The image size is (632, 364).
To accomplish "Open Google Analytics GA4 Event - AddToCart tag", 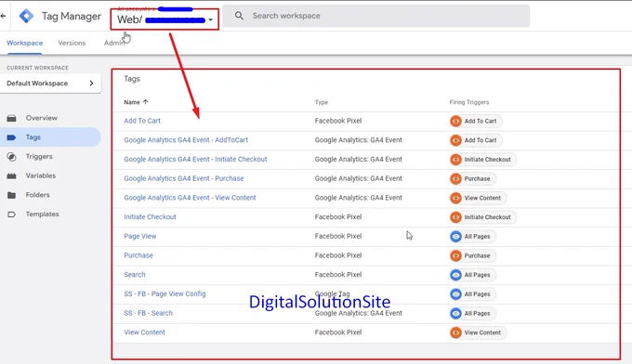I will coord(186,140).
